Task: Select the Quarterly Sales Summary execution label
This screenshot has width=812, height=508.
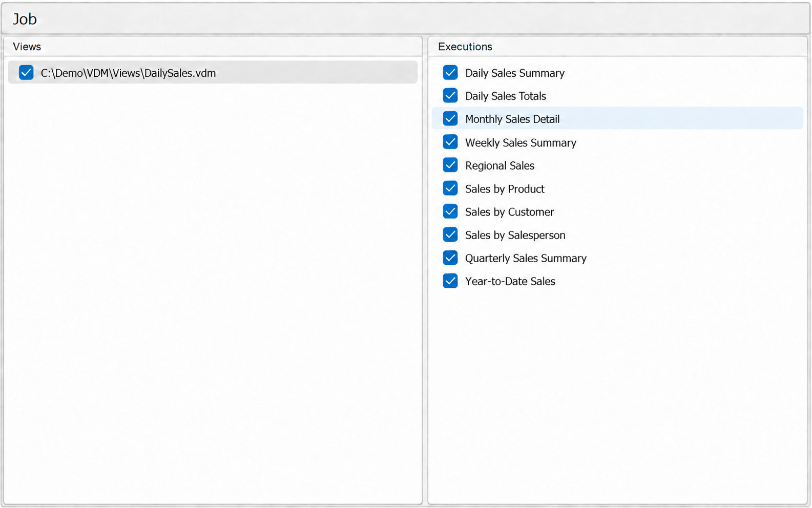Action: (526, 259)
